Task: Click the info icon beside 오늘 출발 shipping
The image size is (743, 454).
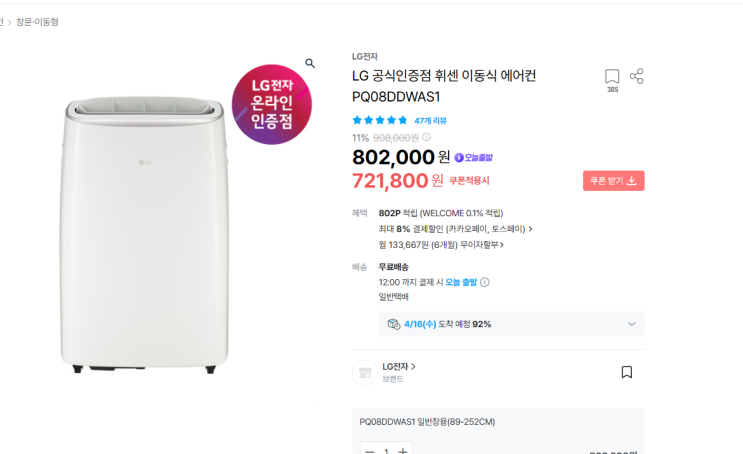Action: coord(485,282)
